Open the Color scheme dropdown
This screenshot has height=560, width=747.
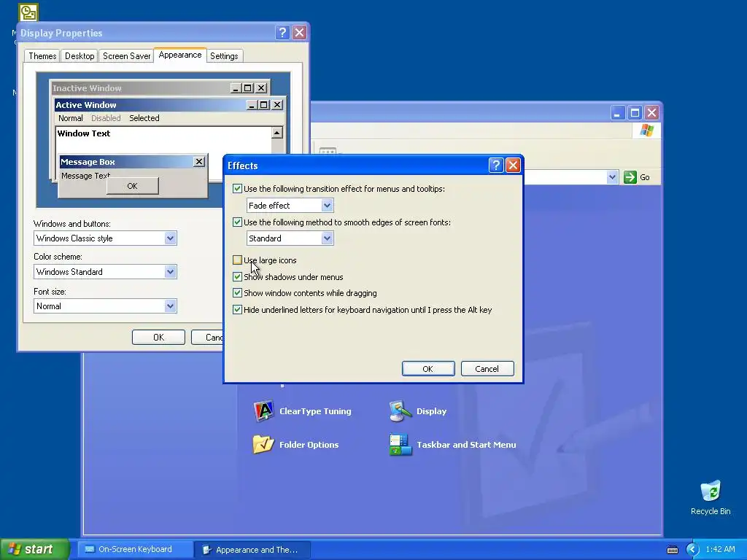[105, 272]
